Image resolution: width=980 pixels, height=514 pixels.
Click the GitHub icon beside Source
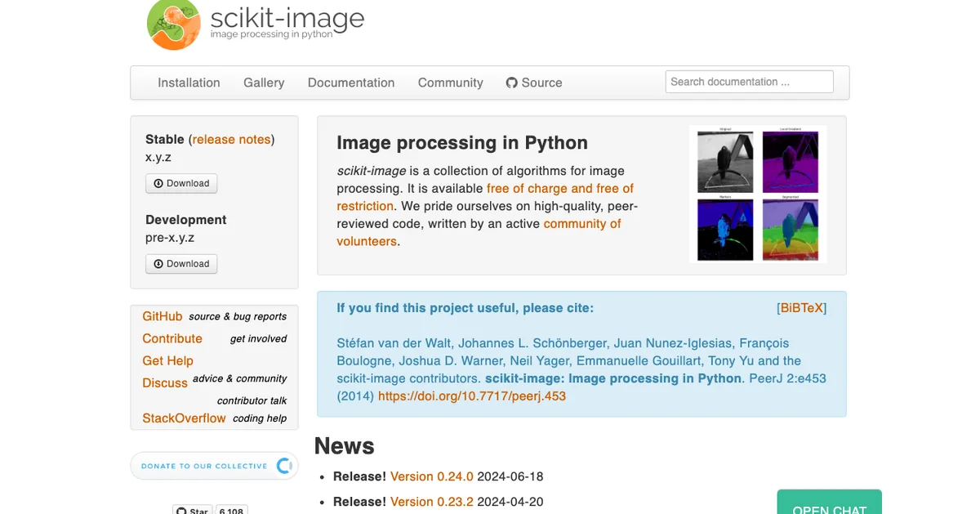tap(512, 83)
